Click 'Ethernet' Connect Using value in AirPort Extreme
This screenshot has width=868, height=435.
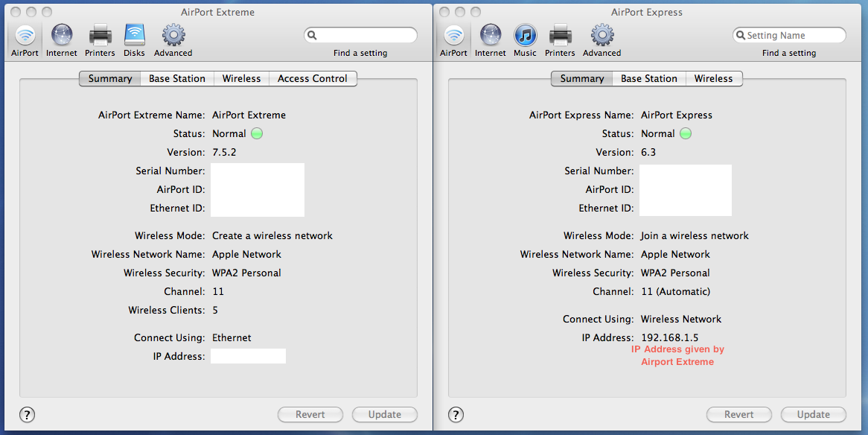[232, 337]
